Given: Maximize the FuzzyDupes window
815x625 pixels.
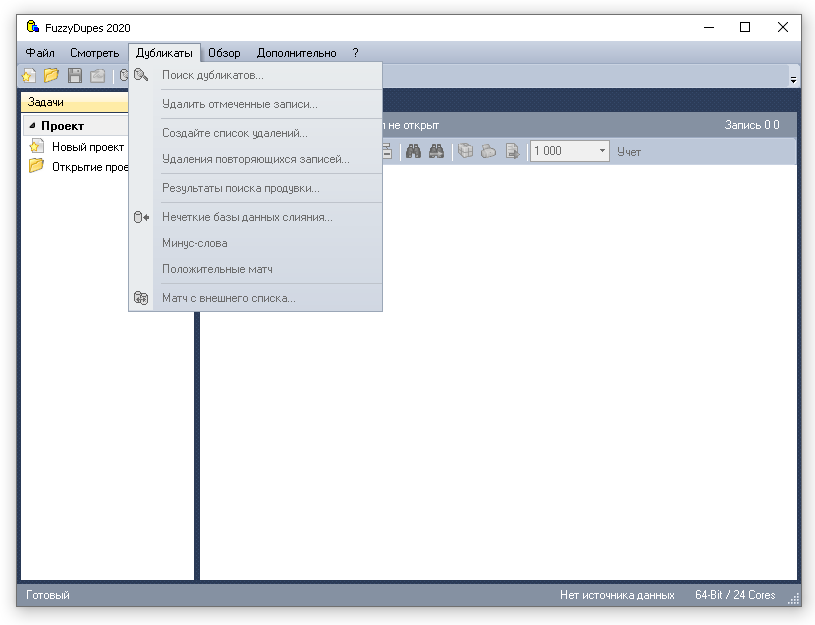Looking at the screenshot, I should [745, 27].
